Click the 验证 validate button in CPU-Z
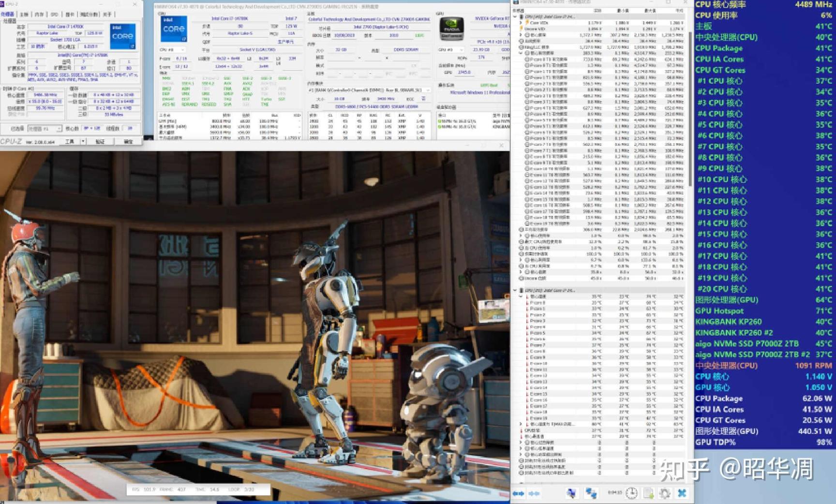 (100, 142)
